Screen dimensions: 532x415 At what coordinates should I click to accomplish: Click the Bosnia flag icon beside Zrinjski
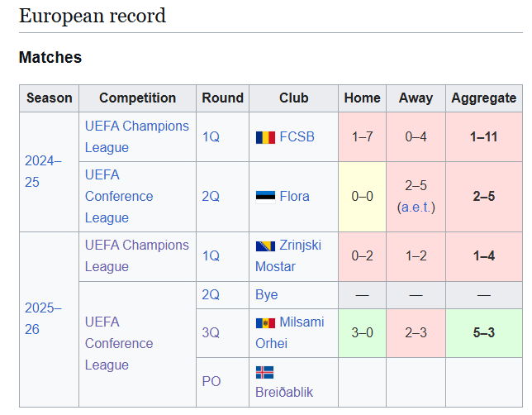(x=265, y=246)
